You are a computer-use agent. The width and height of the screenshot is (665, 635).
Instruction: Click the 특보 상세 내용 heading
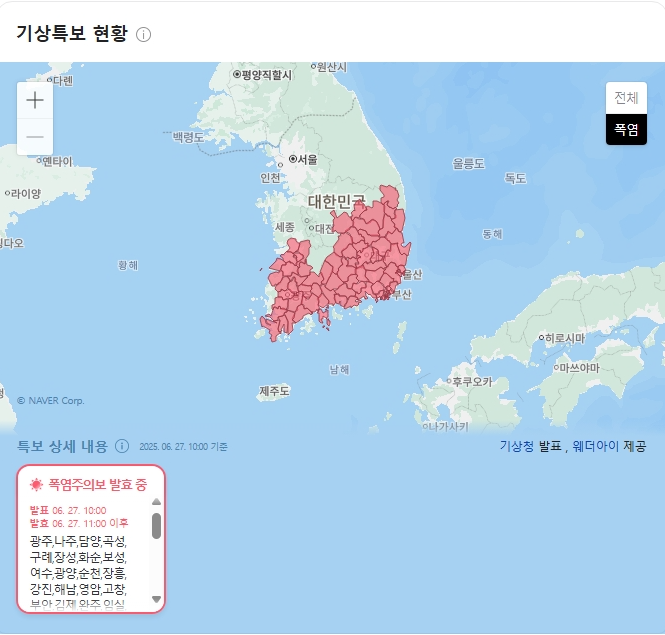point(62,446)
